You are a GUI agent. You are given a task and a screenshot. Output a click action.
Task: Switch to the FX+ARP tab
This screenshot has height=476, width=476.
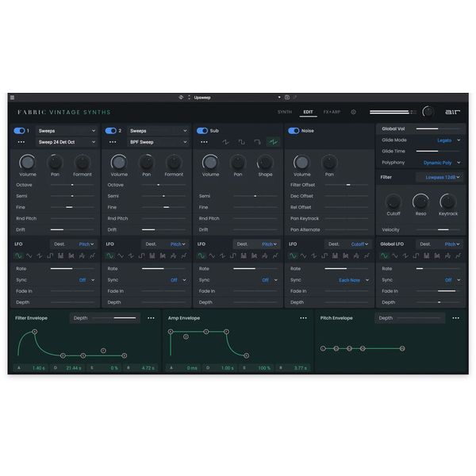(332, 112)
